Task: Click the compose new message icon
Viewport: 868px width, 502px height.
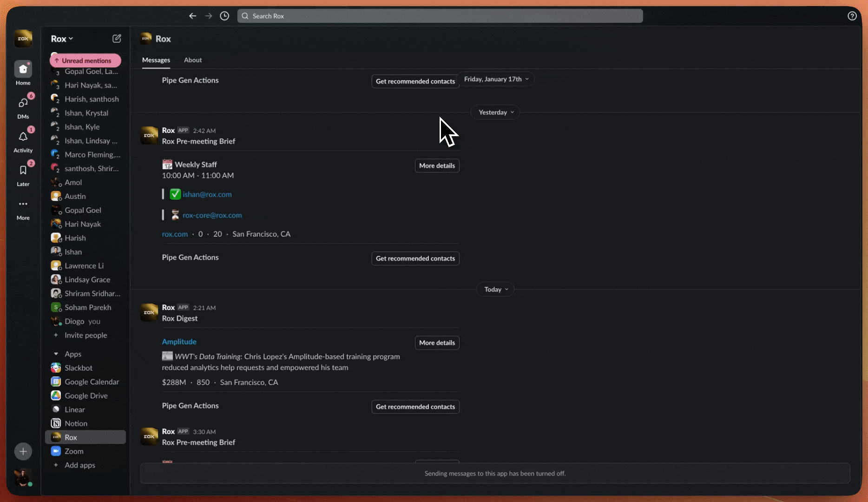Action: (117, 39)
